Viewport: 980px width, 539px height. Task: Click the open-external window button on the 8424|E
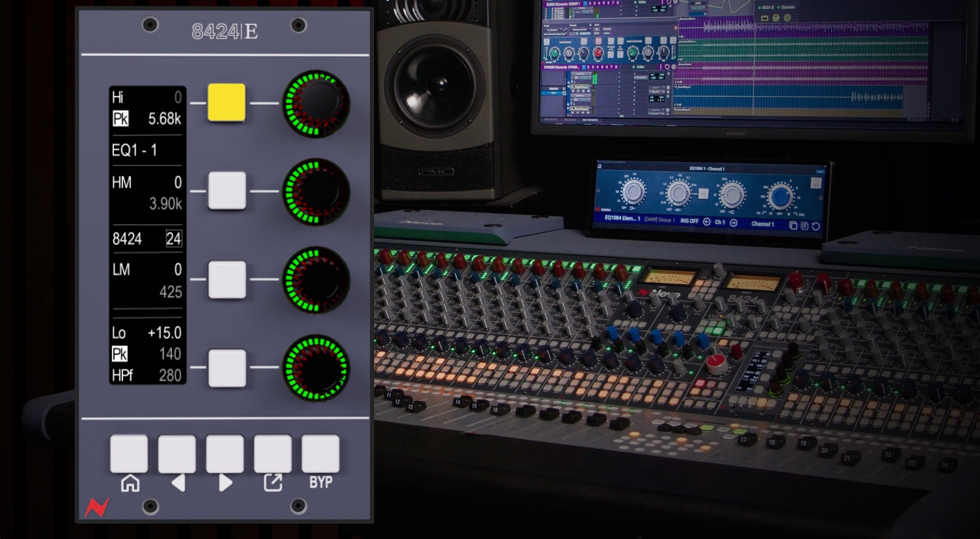click(273, 454)
